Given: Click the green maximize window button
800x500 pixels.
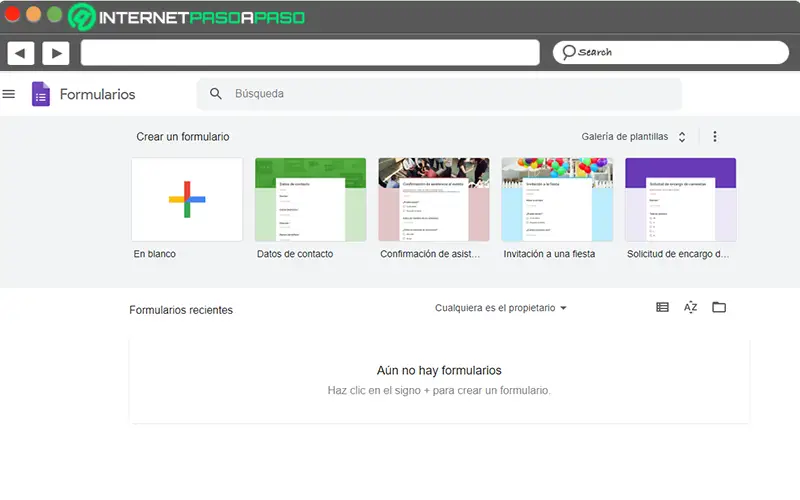Looking at the screenshot, I should click(55, 14).
